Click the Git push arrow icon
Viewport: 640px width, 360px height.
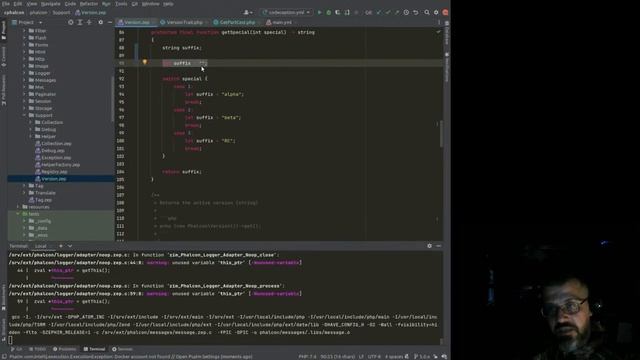pyautogui.click(x=397, y=13)
